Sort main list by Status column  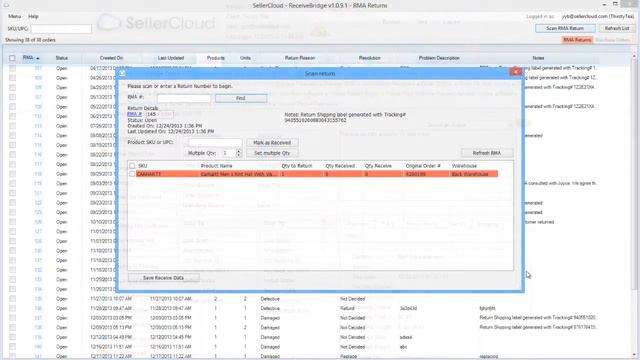pyautogui.click(x=62, y=58)
